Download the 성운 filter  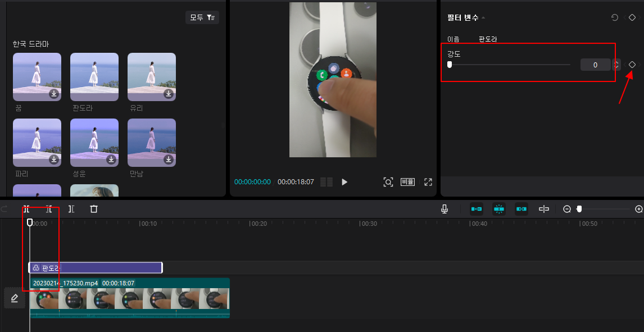111,160
